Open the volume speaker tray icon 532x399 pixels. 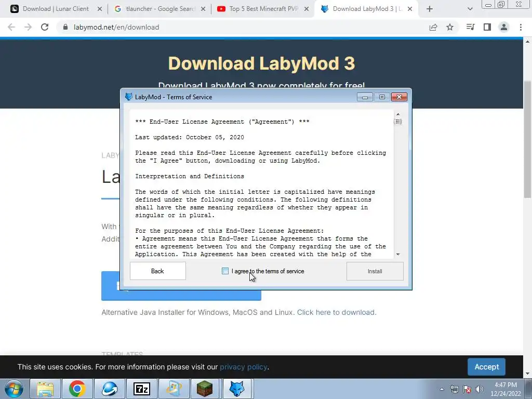(480, 389)
